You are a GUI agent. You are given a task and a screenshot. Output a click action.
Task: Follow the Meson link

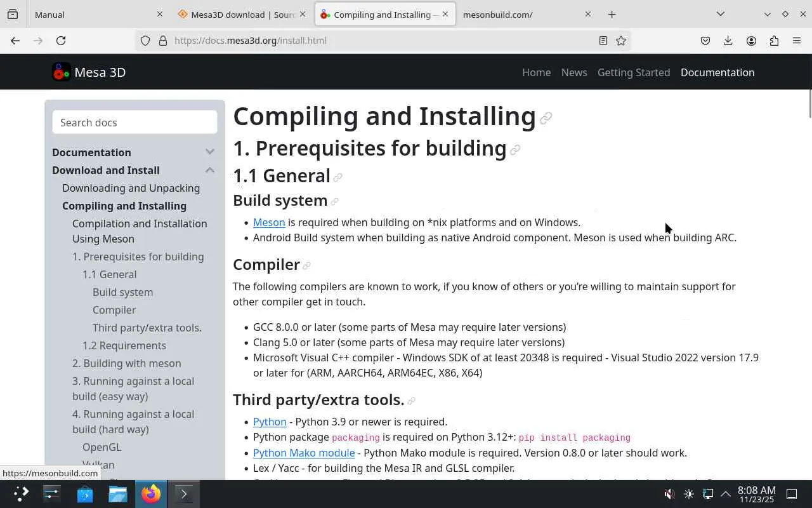coord(269,222)
